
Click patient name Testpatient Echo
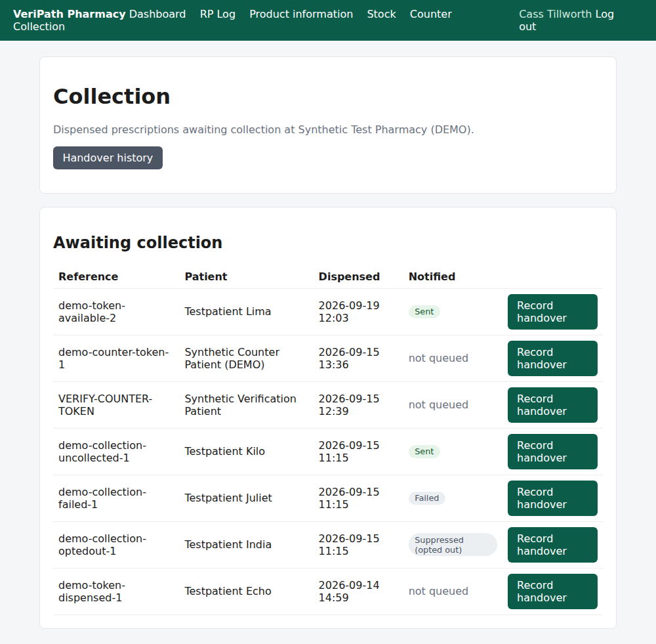click(228, 591)
